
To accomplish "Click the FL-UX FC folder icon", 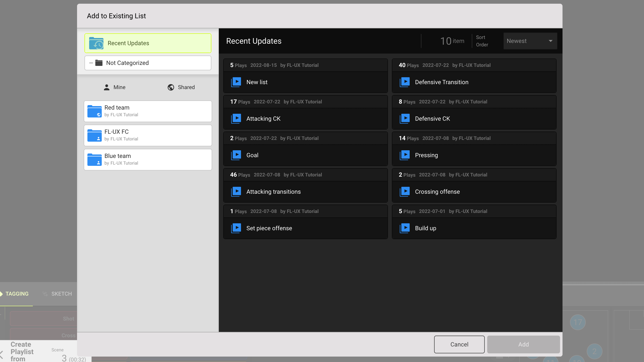I will 95,135.
